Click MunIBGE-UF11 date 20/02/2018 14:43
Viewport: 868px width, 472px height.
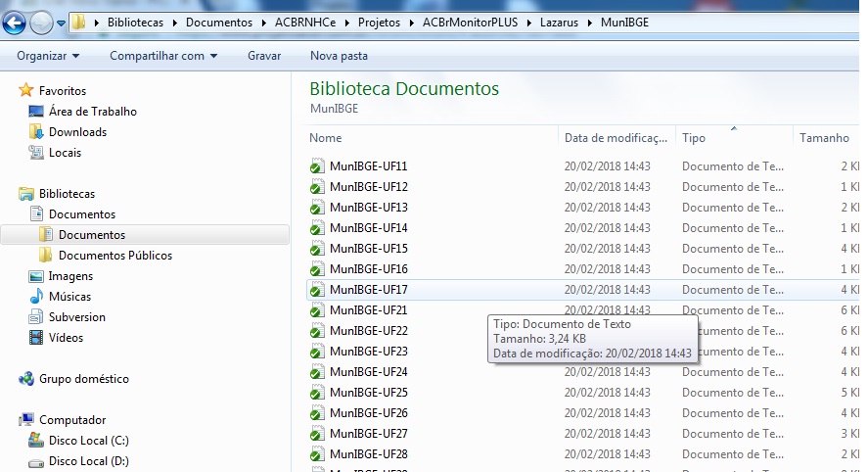[x=608, y=166]
